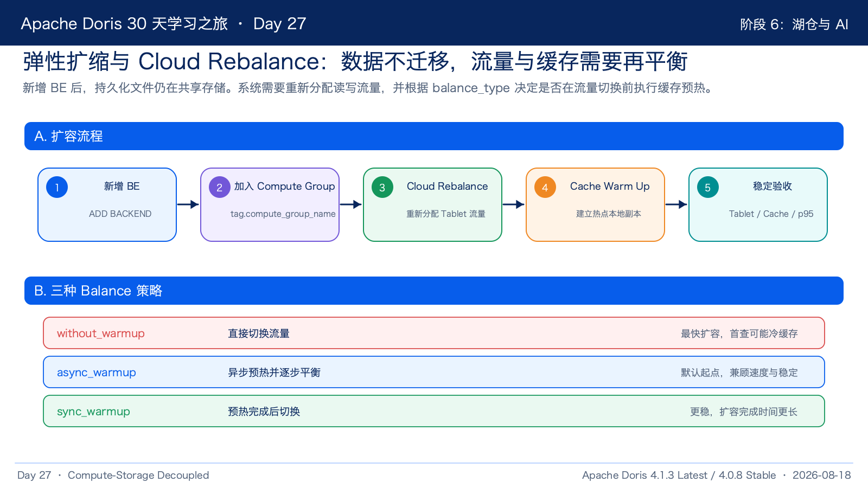Click the footer date '2026-08-18'
The width and height of the screenshot is (868, 488).
pos(822,475)
